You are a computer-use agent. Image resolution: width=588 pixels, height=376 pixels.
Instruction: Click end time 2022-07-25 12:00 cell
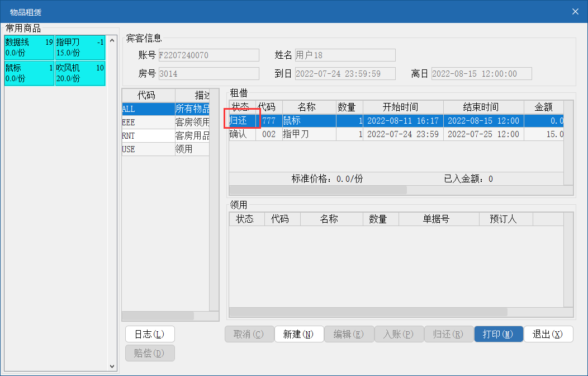click(483, 134)
